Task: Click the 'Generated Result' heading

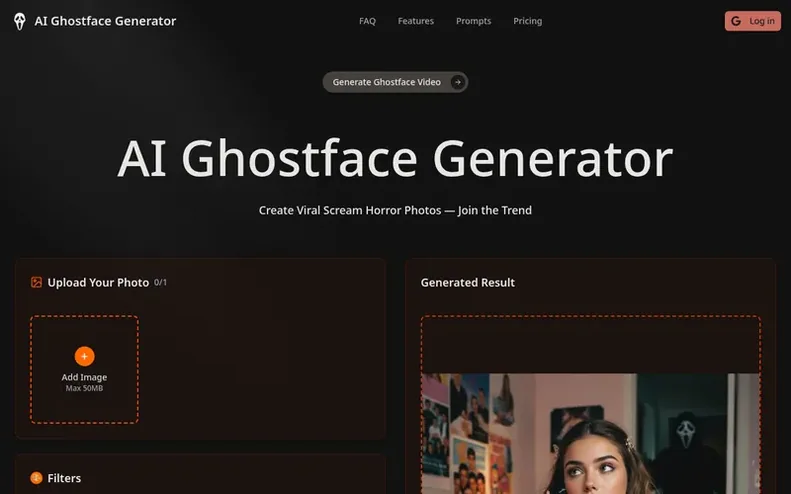Action: pos(468,283)
